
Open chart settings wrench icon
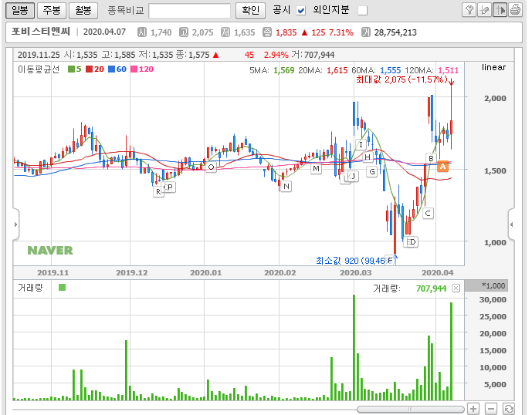(x=469, y=10)
